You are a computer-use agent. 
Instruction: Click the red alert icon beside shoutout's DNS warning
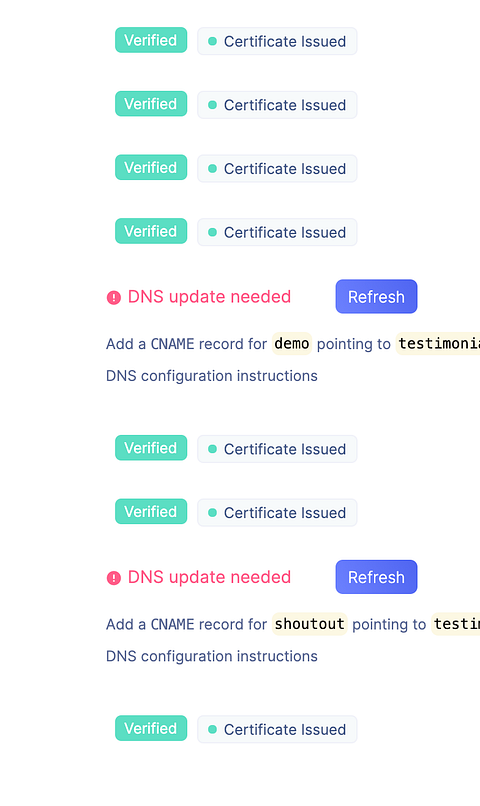(114, 578)
